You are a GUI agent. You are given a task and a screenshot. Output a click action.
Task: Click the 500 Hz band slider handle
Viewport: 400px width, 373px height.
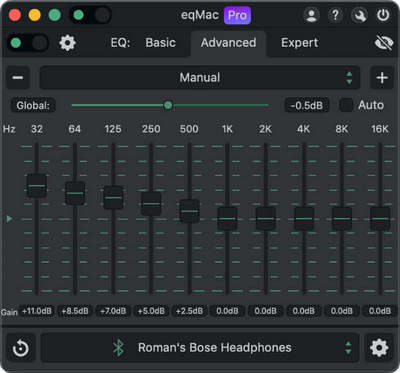190,211
